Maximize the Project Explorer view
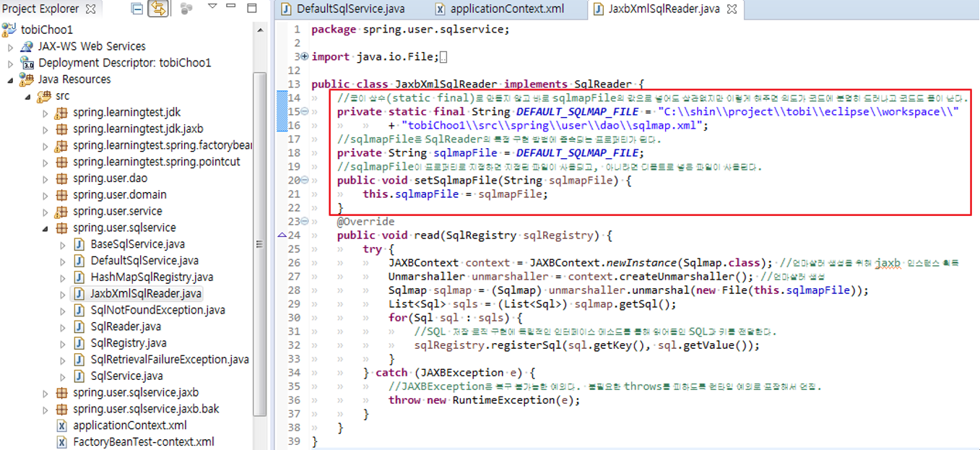This screenshot has height=450, width=980. click(251, 8)
